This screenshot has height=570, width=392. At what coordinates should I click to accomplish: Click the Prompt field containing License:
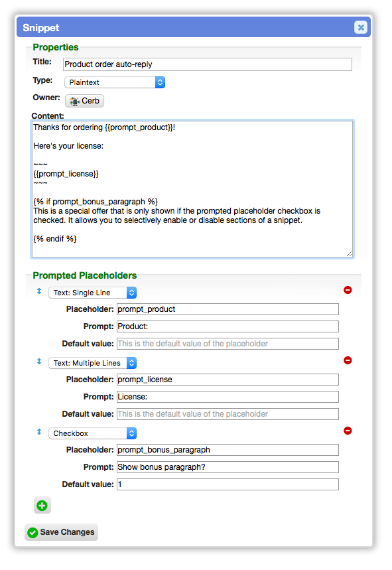(228, 397)
